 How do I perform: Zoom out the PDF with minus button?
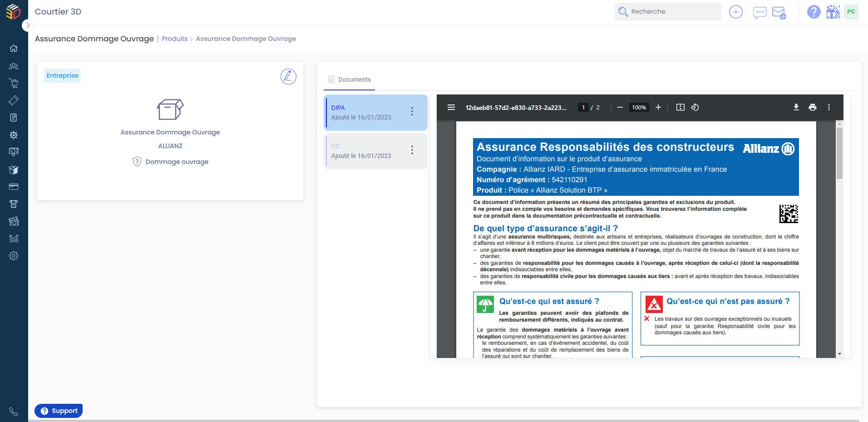620,107
